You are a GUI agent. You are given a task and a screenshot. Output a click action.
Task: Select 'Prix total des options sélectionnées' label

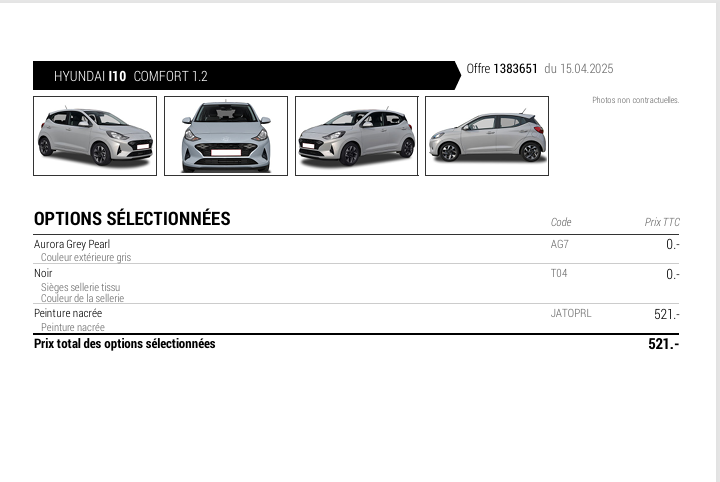[124, 344]
